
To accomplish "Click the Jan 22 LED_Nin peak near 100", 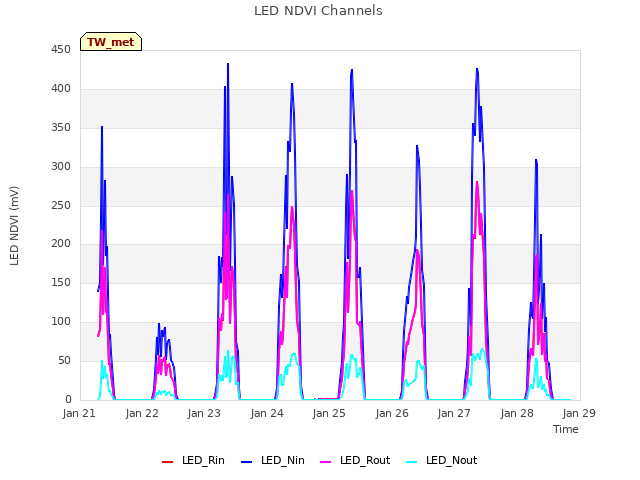I will [159, 324].
